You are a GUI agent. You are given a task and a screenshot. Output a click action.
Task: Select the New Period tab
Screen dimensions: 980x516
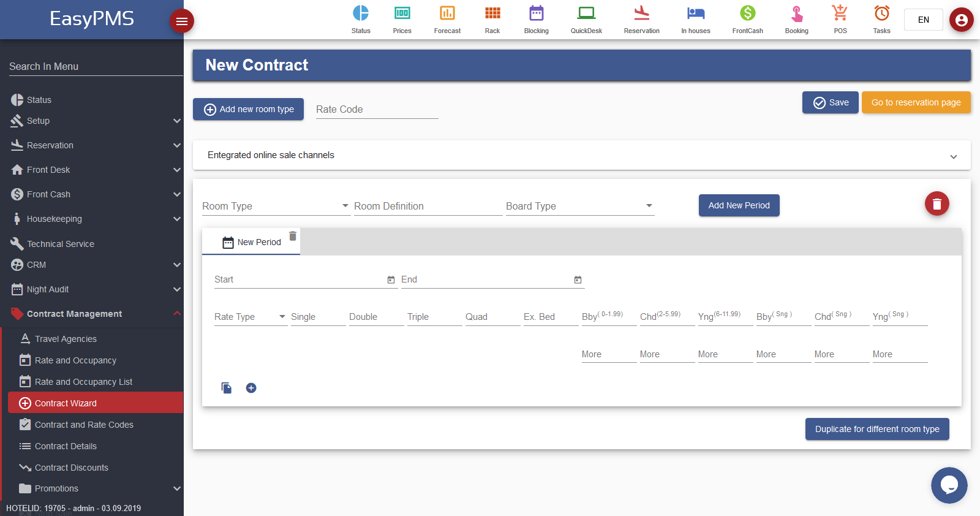(x=251, y=242)
